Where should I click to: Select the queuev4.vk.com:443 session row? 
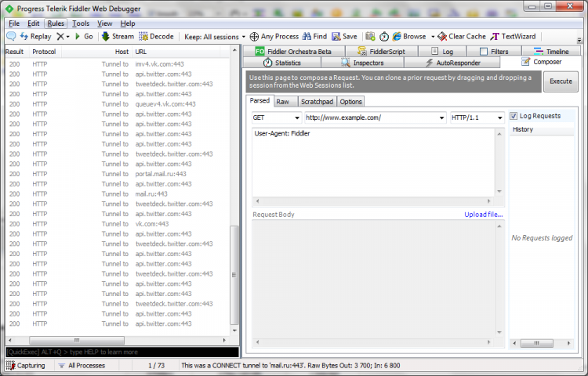(118, 103)
